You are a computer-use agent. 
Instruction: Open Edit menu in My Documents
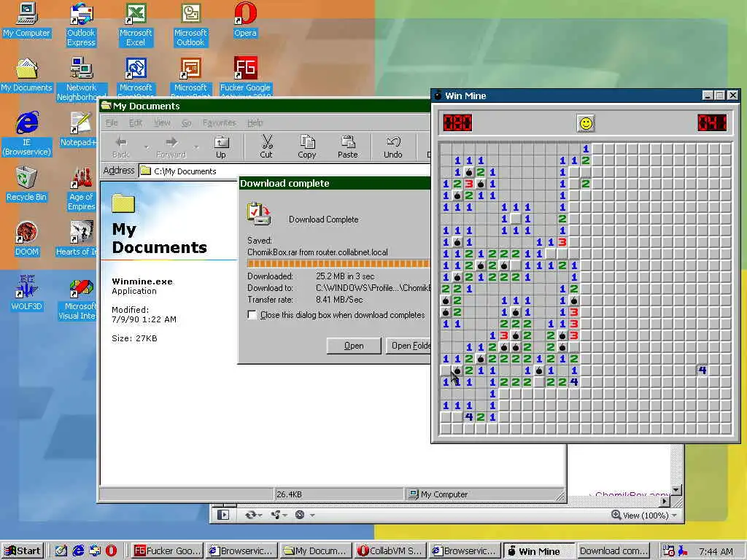136,122
